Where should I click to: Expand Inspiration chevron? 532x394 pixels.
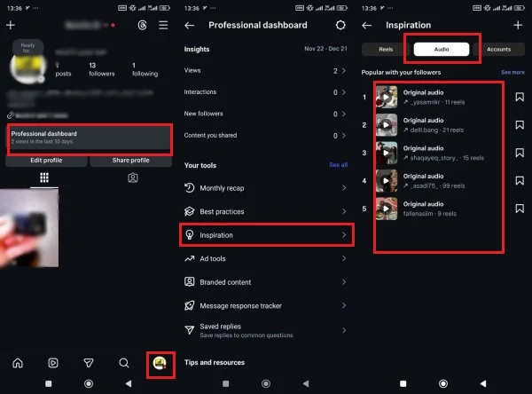344,234
